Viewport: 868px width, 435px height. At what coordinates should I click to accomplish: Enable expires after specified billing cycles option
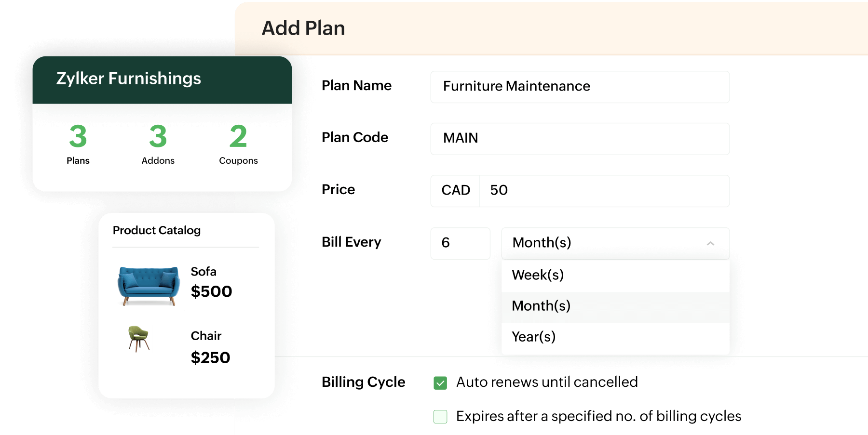point(440,416)
